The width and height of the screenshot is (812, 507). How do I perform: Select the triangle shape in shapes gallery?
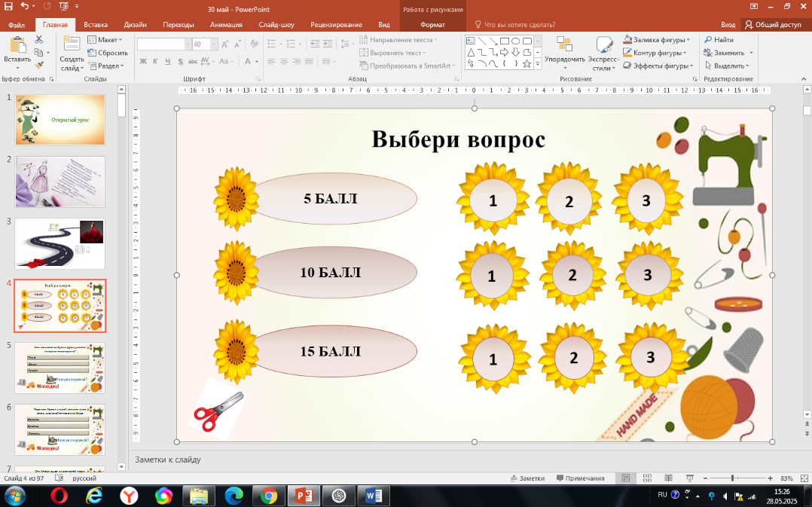click(470, 52)
